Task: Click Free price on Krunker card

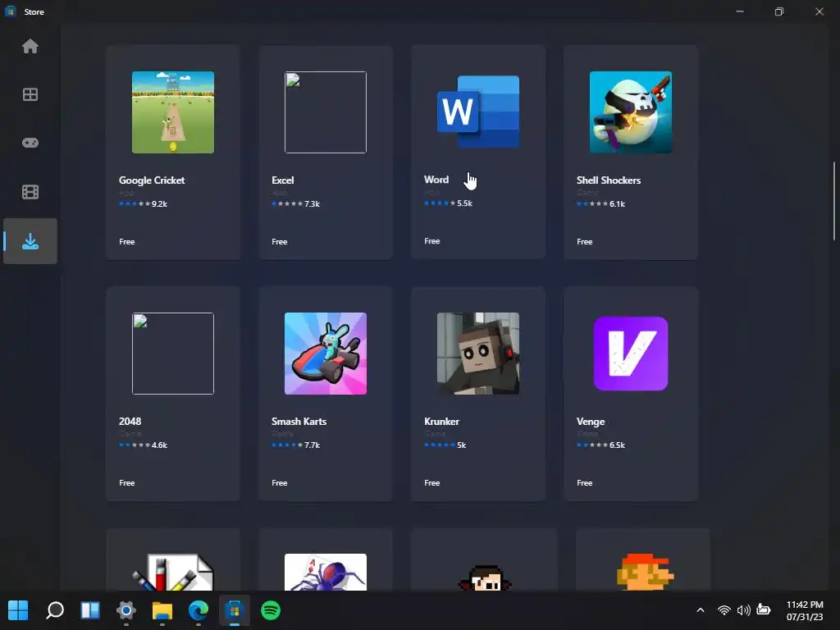Action: 432,483
